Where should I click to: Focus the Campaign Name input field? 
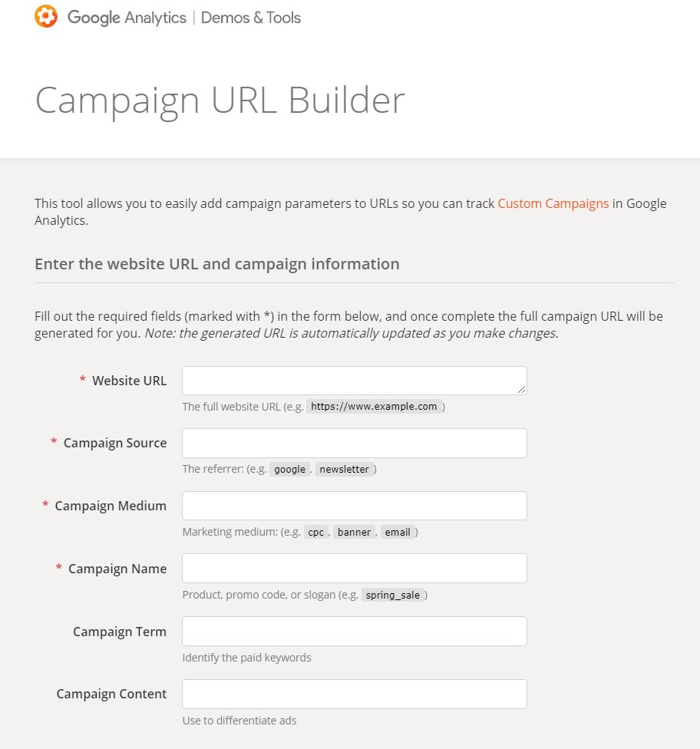pyautogui.click(x=354, y=569)
